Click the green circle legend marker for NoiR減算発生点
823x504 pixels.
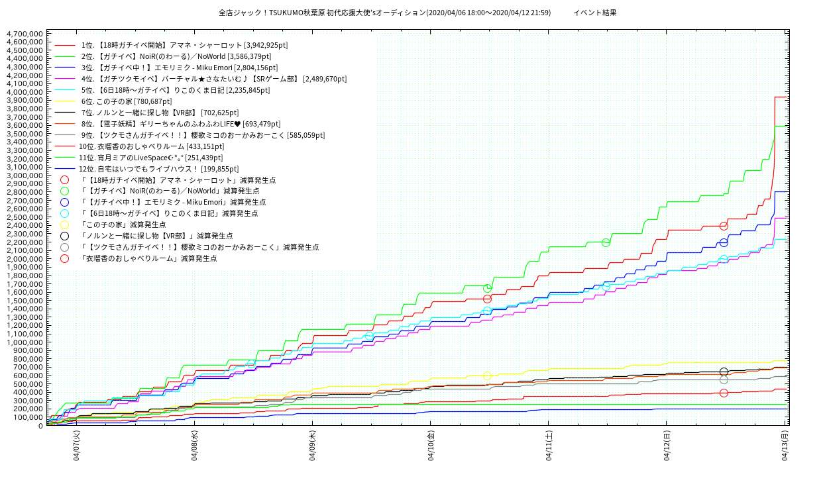(64, 191)
